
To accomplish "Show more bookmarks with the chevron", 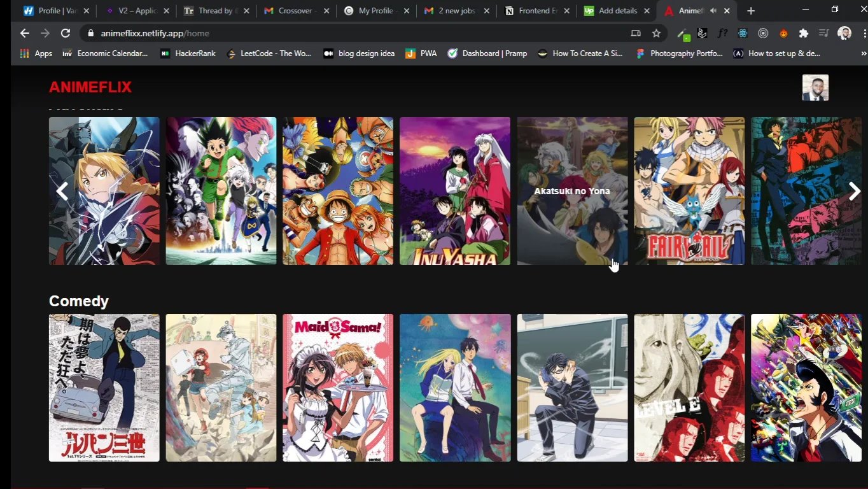I will click(x=864, y=53).
